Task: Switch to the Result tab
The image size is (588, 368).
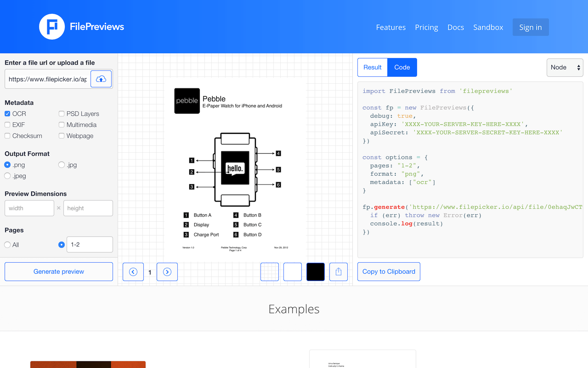Action: [x=373, y=67]
